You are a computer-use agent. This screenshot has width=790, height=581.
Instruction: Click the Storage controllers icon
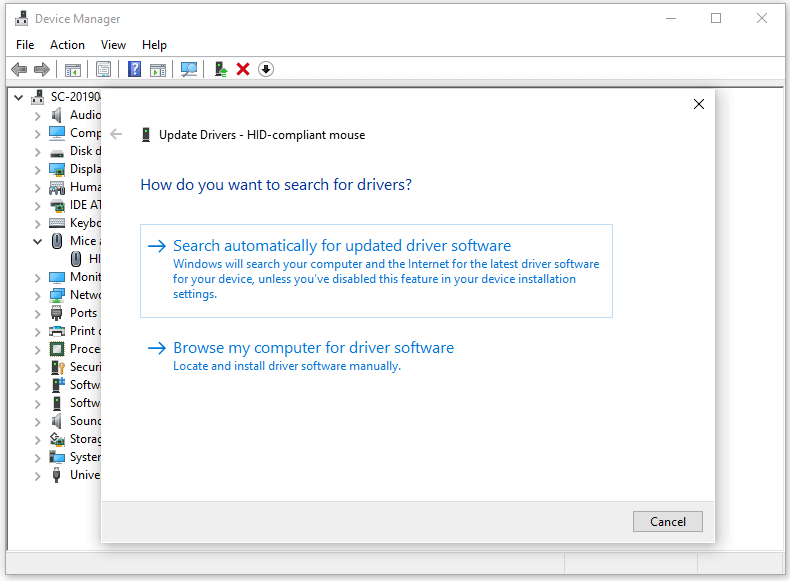57,439
